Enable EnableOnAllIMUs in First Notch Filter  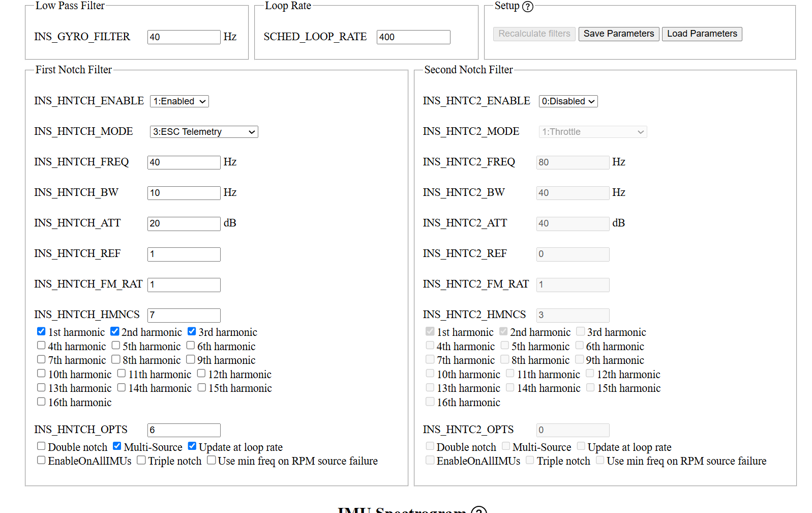coord(41,460)
